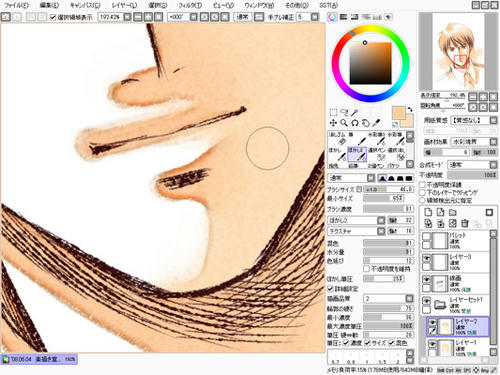Select the magic wand tool
The image size is (500, 375).
pos(355,112)
